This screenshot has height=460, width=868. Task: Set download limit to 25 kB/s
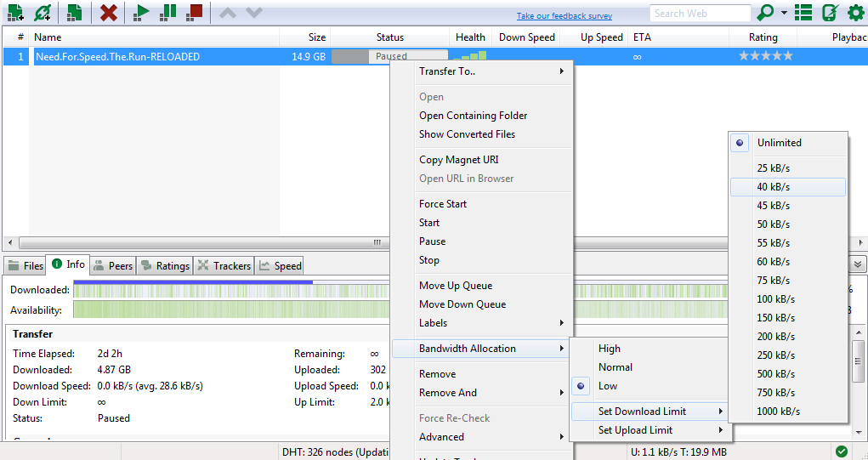pos(788,168)
